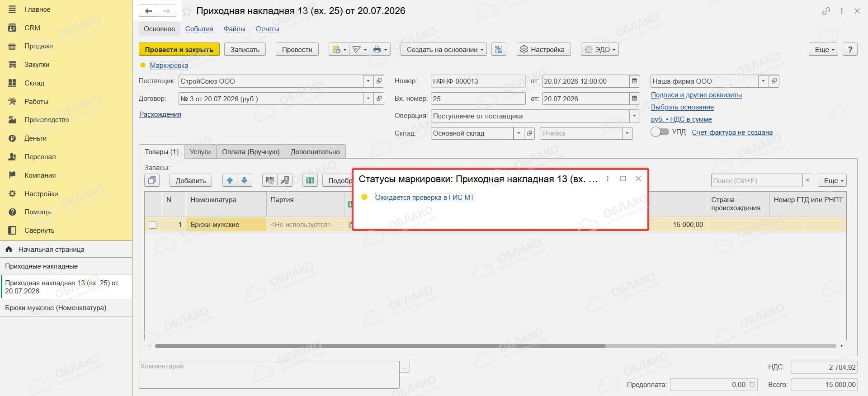Click into the Комментарий field
This screenshot has height=396, width=868.
269,375
